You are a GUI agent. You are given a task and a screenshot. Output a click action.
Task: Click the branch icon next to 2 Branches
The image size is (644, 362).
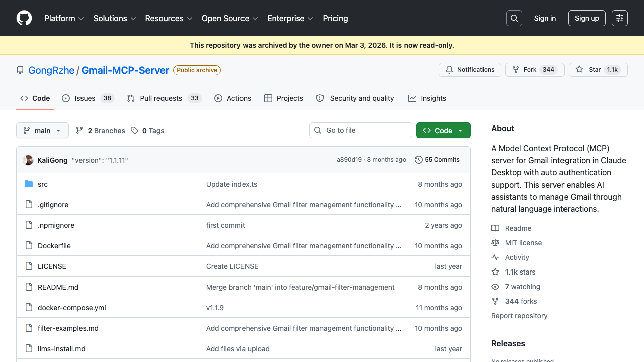pos(79,130)
